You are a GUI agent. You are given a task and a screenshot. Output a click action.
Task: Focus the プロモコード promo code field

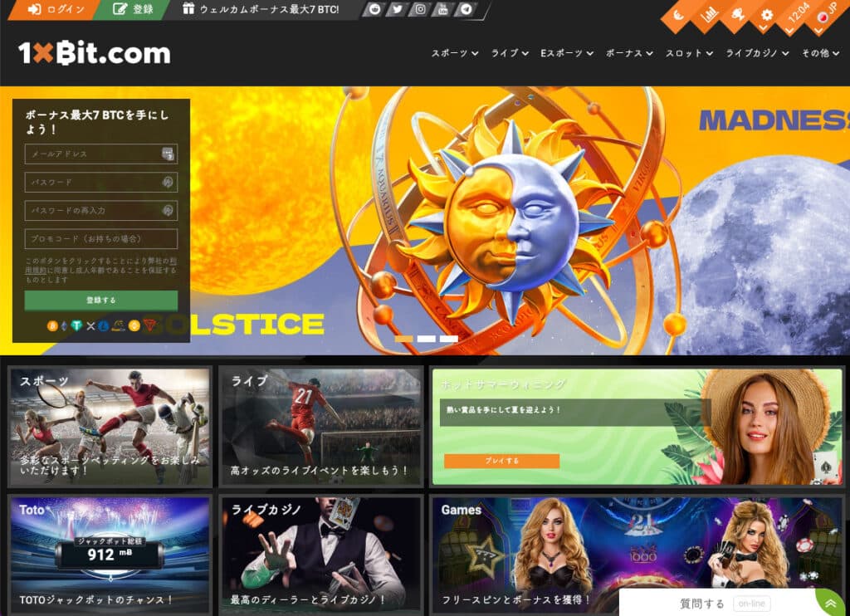(100, 238)
